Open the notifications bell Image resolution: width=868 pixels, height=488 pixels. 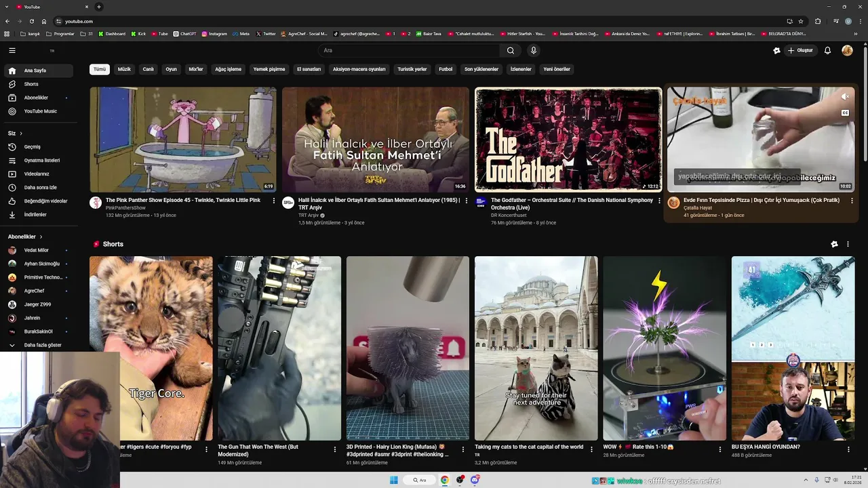[x=827, y=50]
